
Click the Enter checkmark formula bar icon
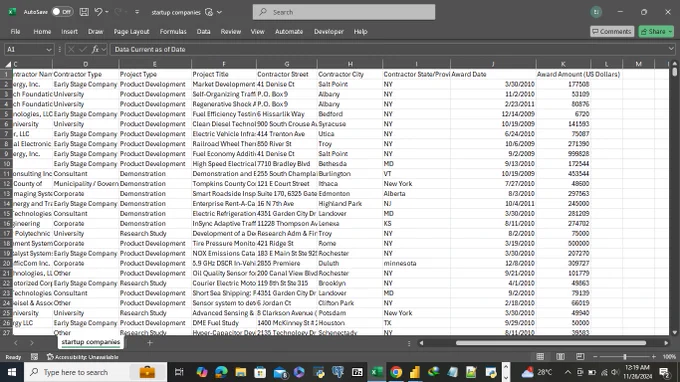pyautogui.click(x=83, y=49)
